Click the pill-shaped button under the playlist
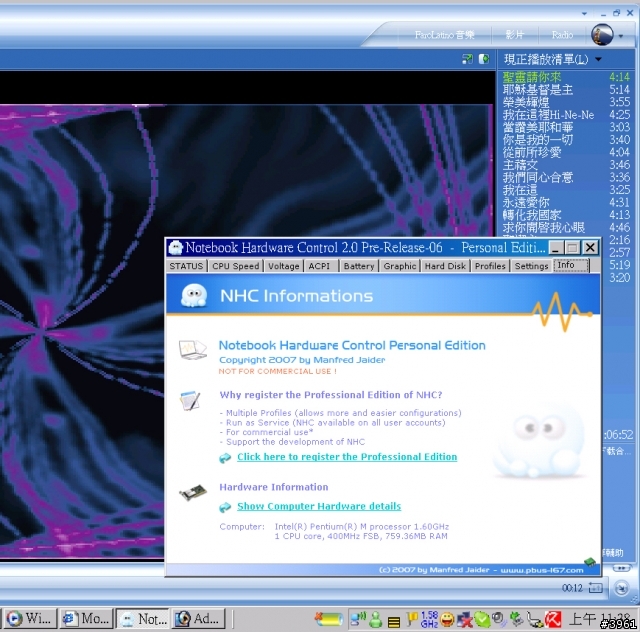640x632 pixels. pyautogui.click(x=621, y=568)
